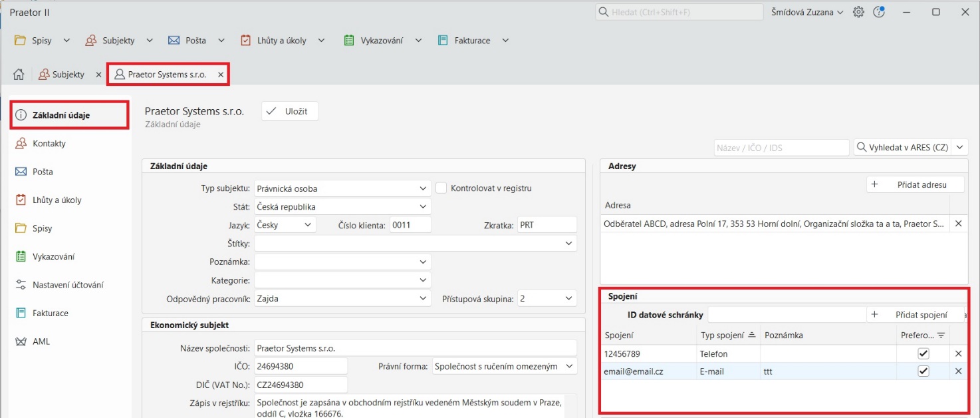
Task: Remove the address row with X
Action: click(958, 224)
